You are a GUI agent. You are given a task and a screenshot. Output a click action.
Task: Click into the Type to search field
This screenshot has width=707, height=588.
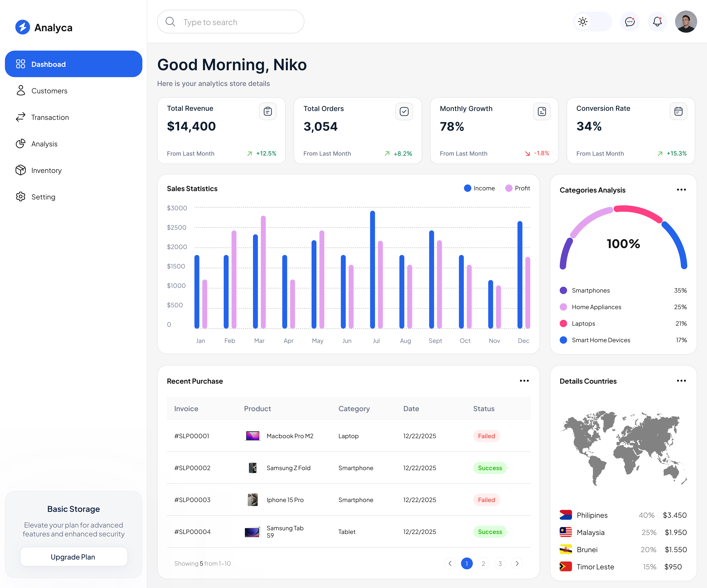pyautogui.click(x=231, y=22)
